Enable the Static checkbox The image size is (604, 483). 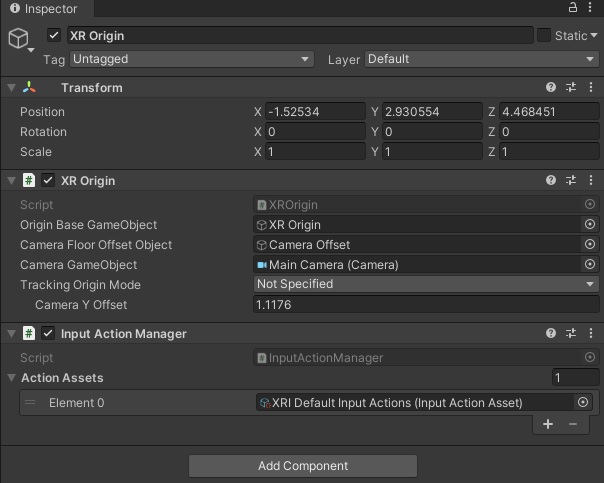point(544,35)
